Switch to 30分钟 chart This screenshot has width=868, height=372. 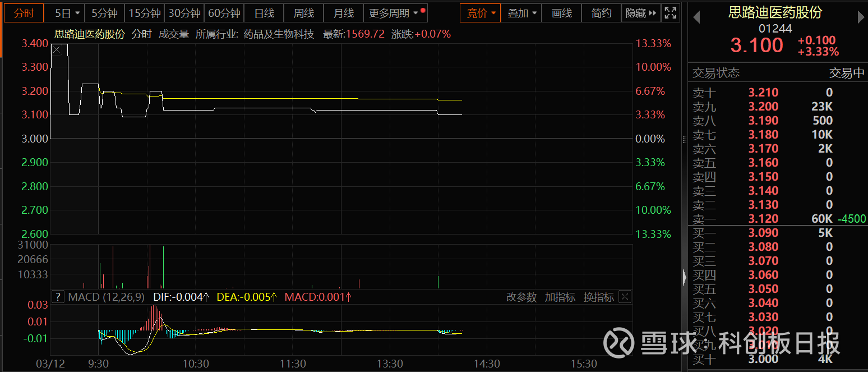184,13
